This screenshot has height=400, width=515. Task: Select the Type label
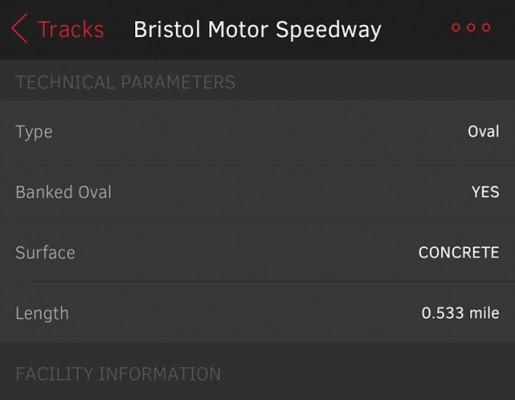coord(34,132)
